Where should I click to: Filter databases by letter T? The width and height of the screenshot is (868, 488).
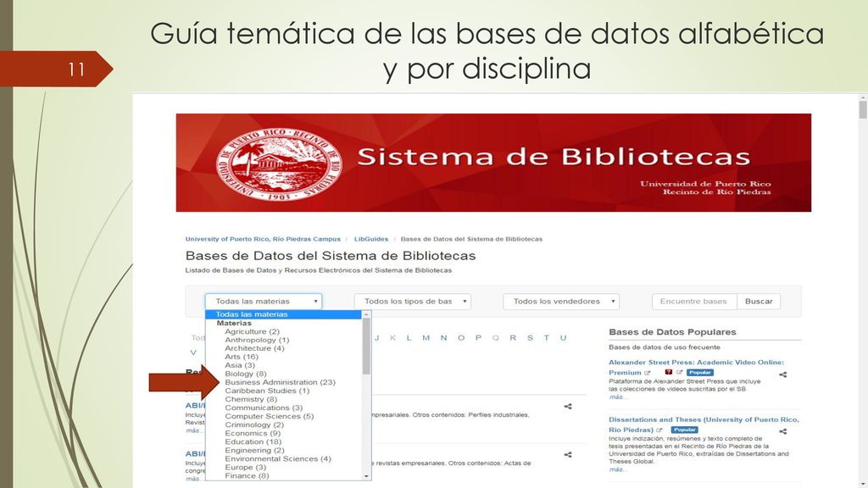pos(547,338)
